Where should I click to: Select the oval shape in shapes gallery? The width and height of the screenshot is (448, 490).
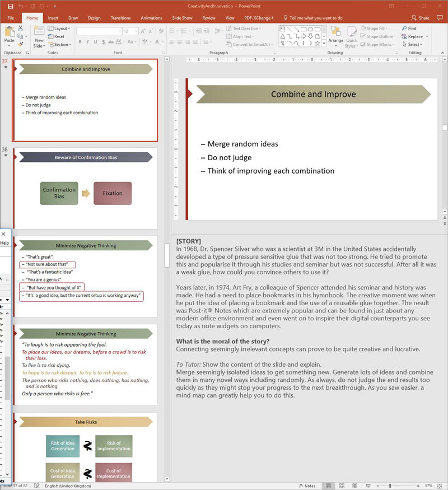[311, 29]
